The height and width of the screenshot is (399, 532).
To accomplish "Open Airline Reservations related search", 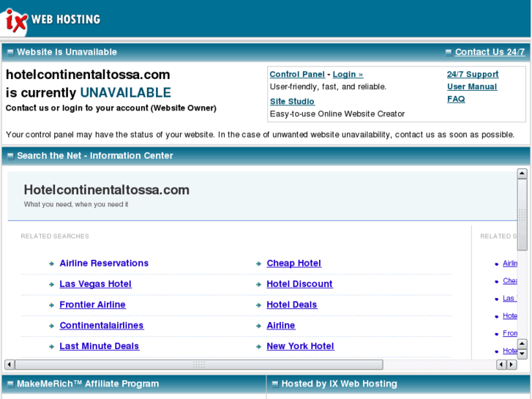I will click(104, 263).
